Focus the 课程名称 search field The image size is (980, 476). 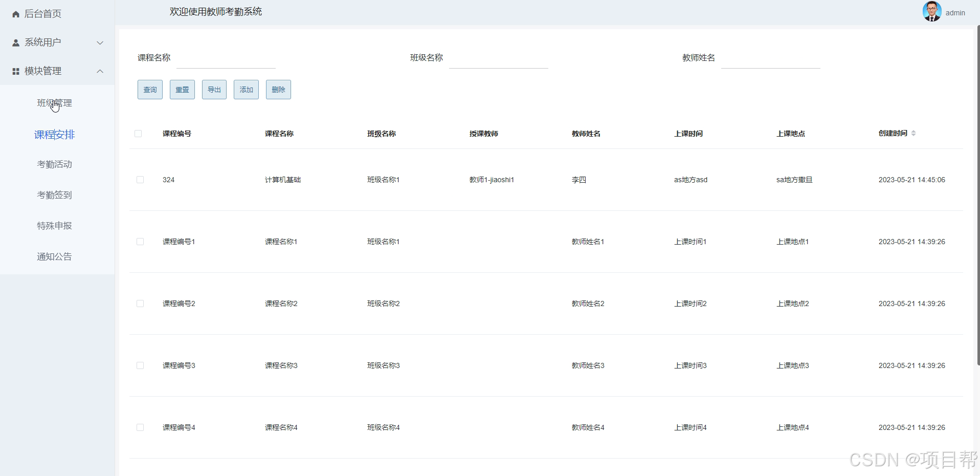pyautogui.click(x=226, y=58)
